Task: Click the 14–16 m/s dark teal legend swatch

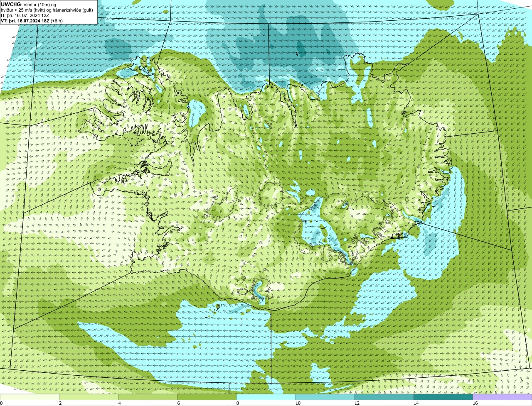Action: pyautogui.click(x=443, y=397)
